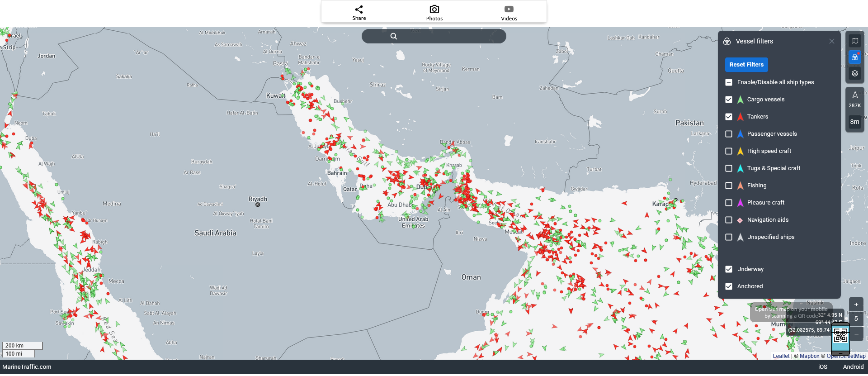The height and width of the screenshot is (376, 868).
Task: Zoom in with the plus button
Action: [x=856, y=305]
